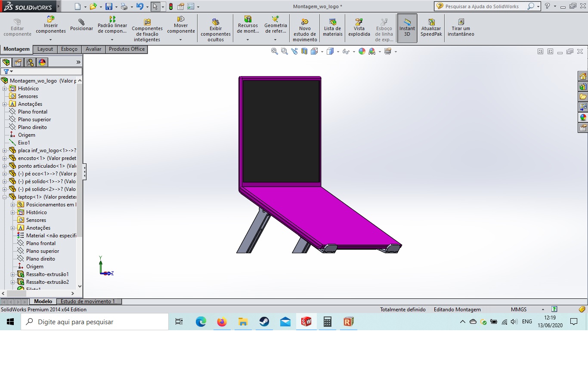Click the Rebuild traffic light icon
This screenshot has width=588, height=390.
[171, 6]
